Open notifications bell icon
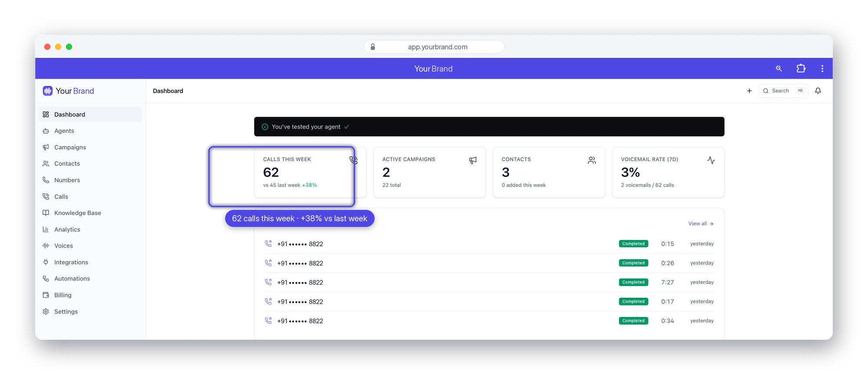This screenshot has height=375, width=868. (x=818, y=91)
